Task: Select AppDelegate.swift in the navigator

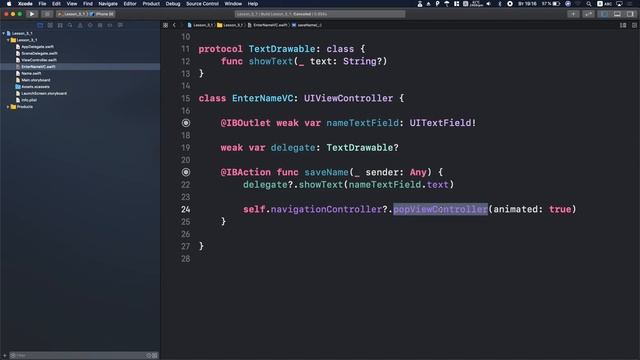Action: pyautogui.click(x=37, y=47)
